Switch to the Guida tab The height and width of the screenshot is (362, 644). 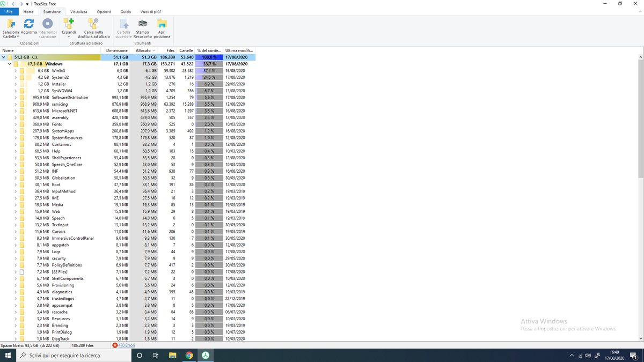coord(126,11)
